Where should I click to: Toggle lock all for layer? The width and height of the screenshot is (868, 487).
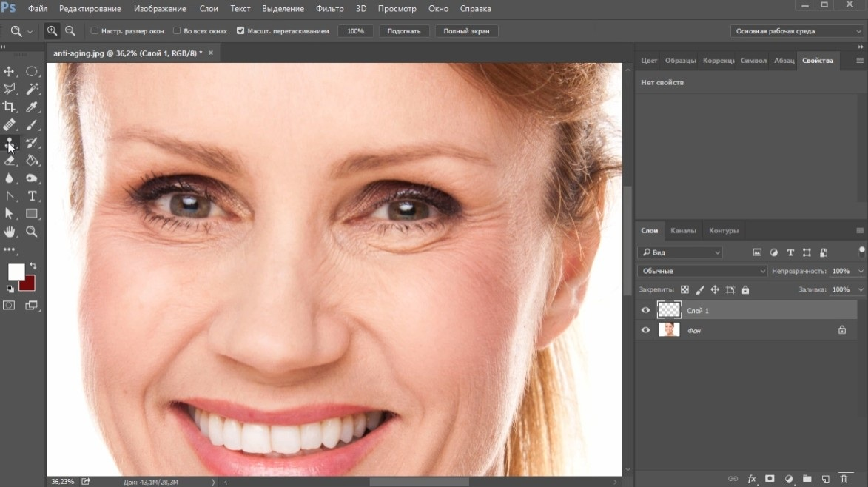pos(745,289)
